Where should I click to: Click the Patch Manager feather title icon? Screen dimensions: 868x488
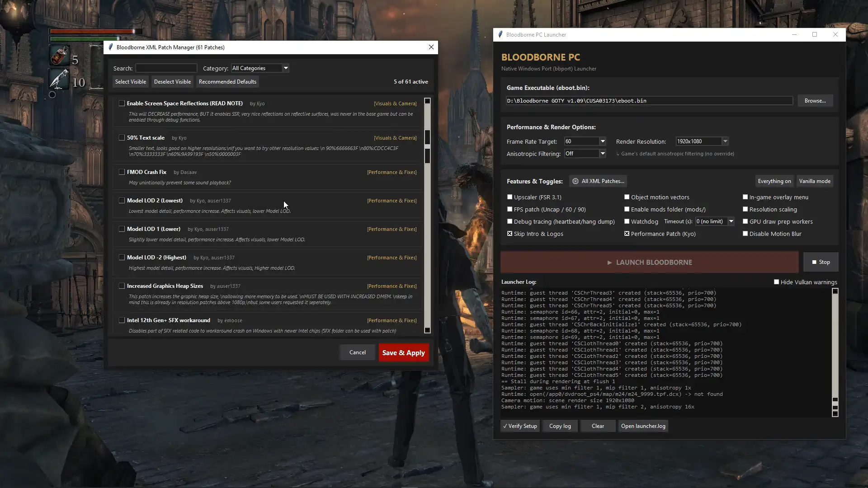click(110, 47)
